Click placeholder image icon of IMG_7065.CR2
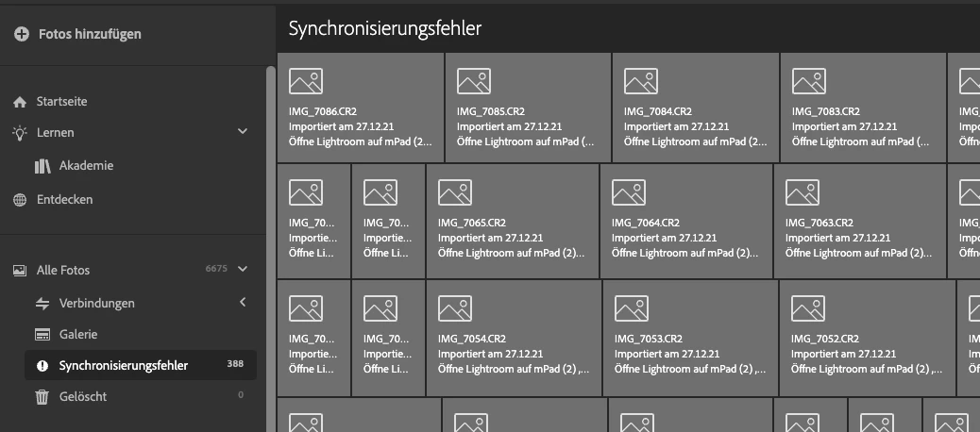 [x=455, y=192]
